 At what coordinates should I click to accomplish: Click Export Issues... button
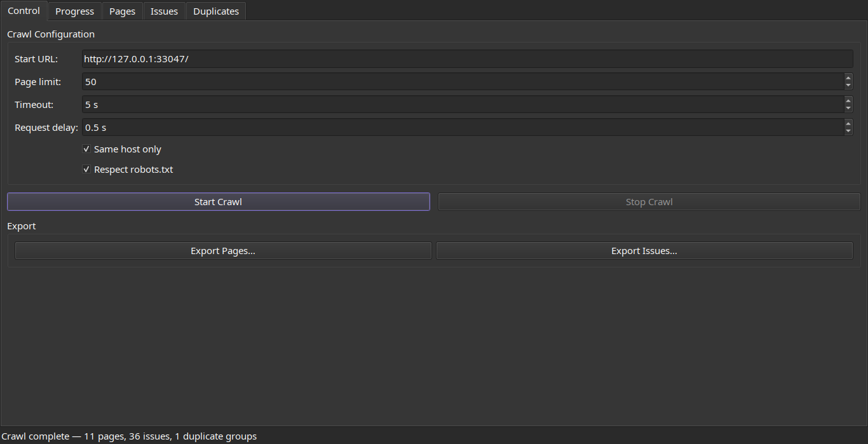(644, 251)
